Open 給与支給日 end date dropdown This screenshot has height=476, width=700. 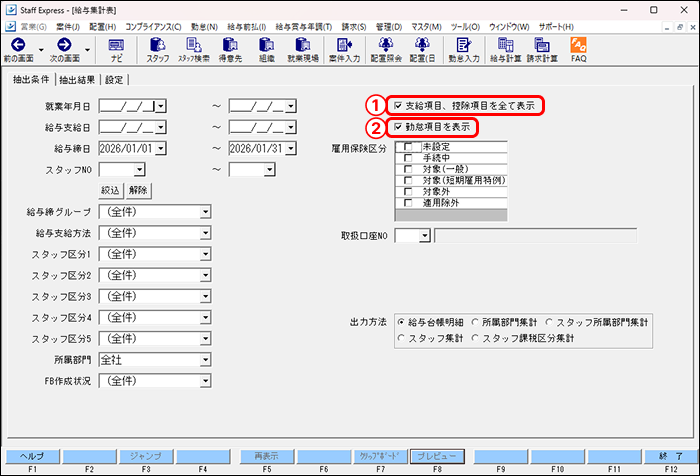click(x=291, y=127)
